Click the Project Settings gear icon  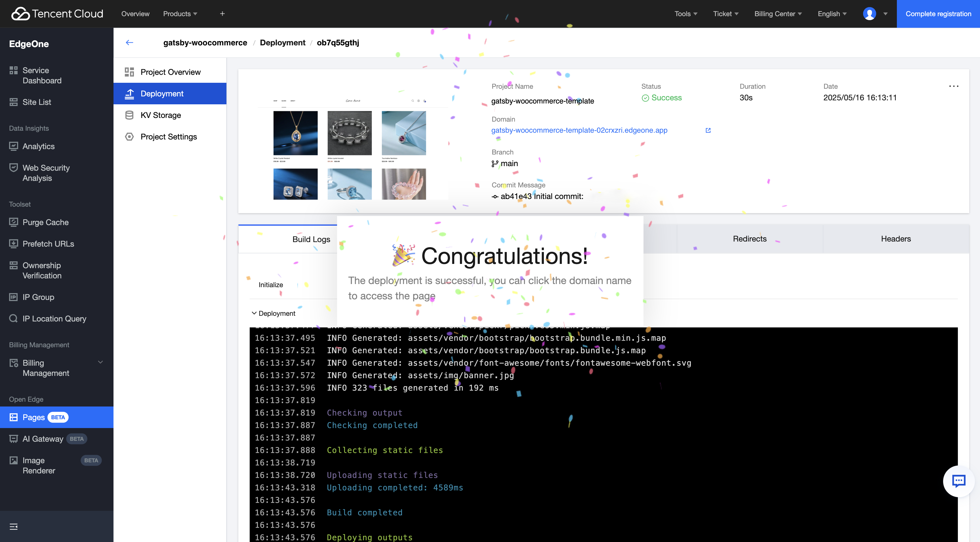(x=129, y=136)
